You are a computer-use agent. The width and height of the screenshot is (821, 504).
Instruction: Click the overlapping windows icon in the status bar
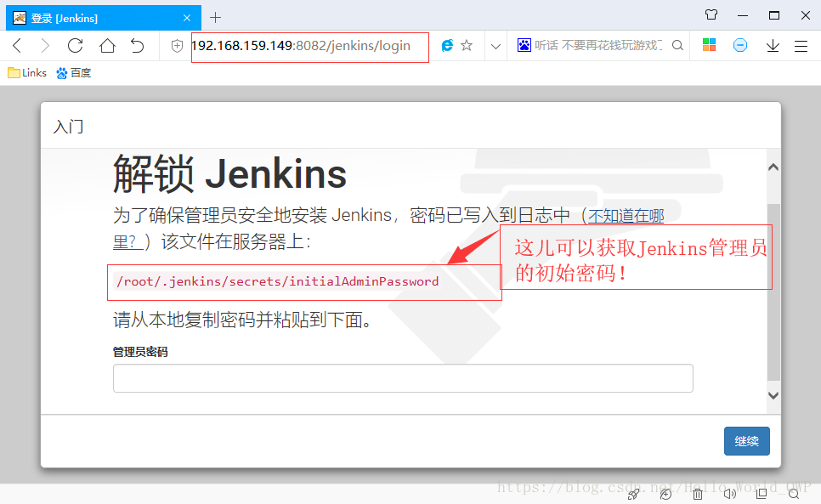click(x=762, y=493)
